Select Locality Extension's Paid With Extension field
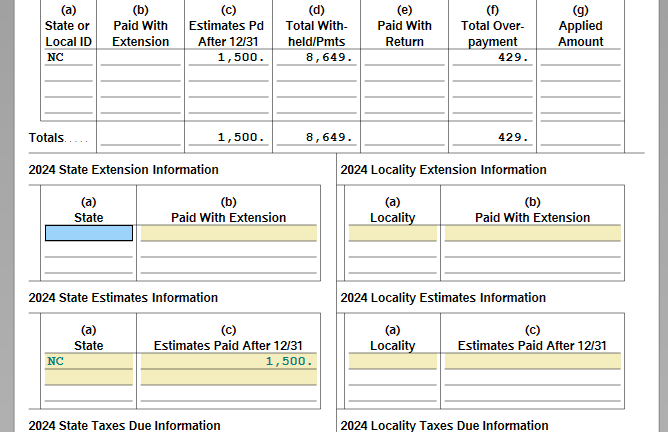 (532, 233)
